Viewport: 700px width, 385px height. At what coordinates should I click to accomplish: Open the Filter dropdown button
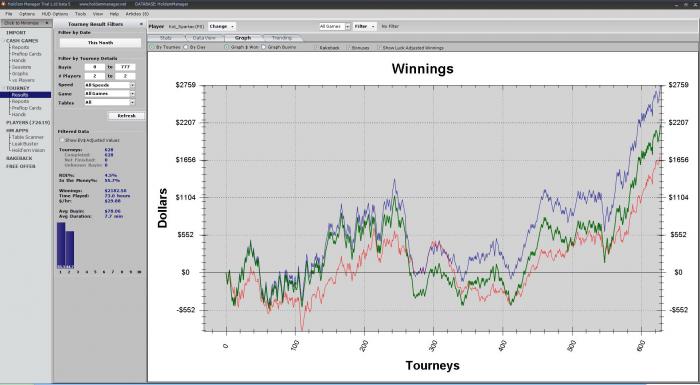pyautogui.click(x=364, y=26)
